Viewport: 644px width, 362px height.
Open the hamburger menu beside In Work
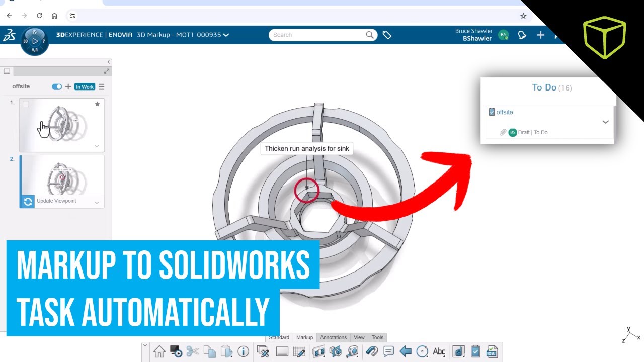coord(101,86)
